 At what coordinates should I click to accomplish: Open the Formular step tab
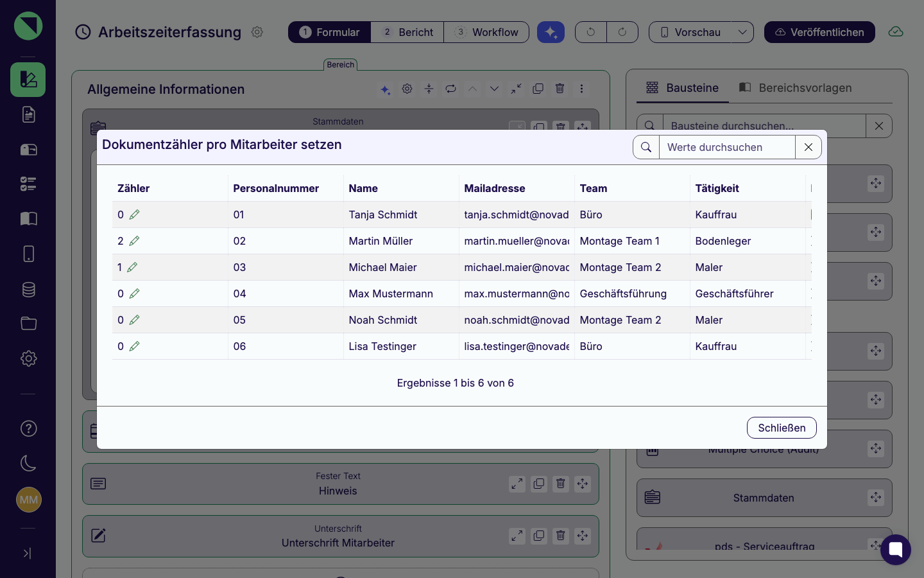point(330,32)
